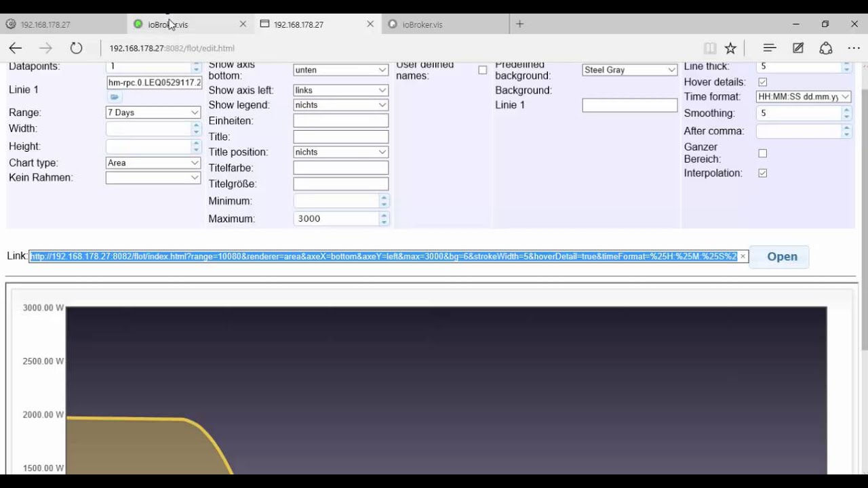Toggle User defined names checkbox
The width and height of the screenshot is (868, 488).
coord(482,70)
